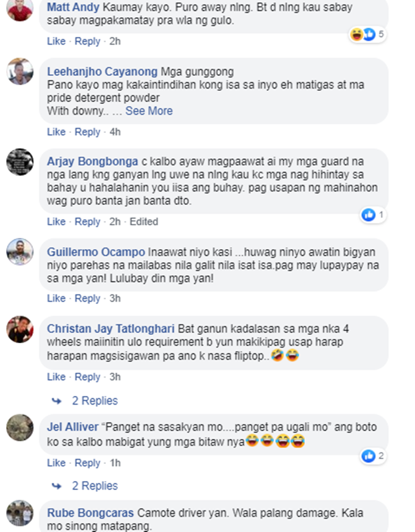The width and height of the screenshot is (415, 532).
Task: Expand 2 Replies under Christan Jay's comment
Action: [x=95, y=401]
